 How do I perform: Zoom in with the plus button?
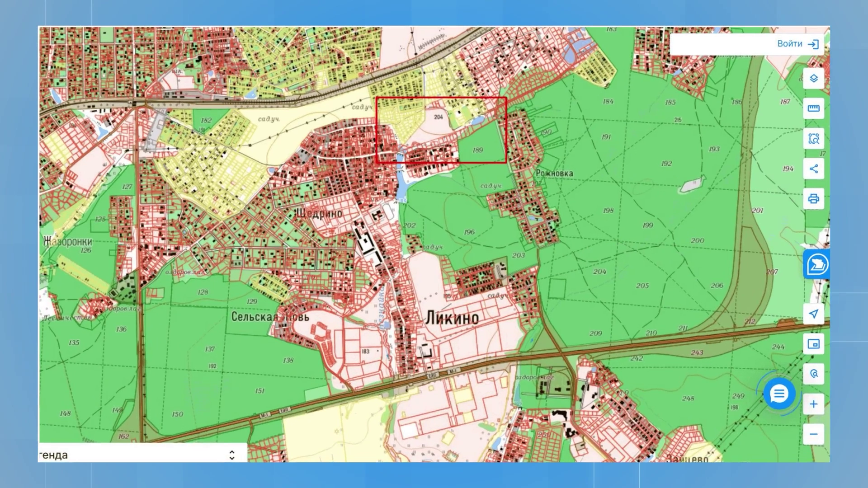tap(813, 404)
